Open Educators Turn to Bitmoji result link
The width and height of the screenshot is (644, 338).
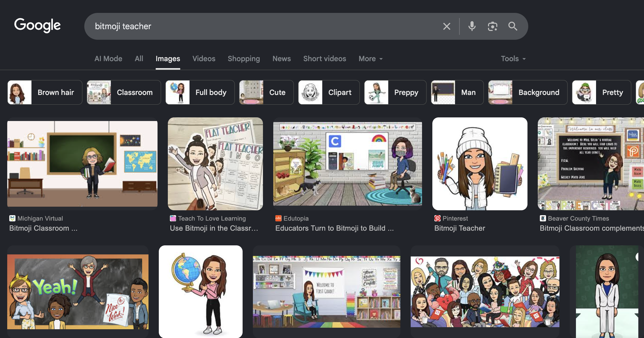[x=334, y=228]
